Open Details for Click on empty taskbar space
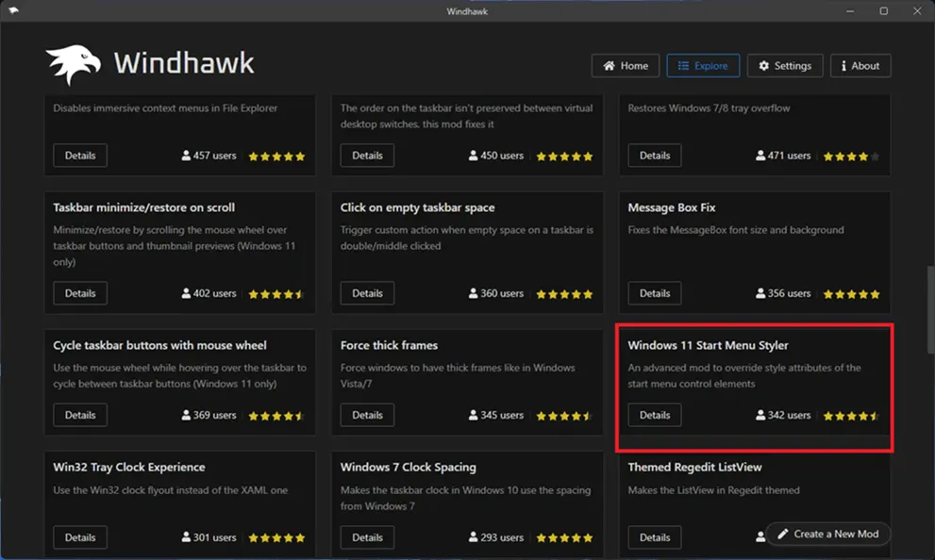935x560 pixels. coord(367,293)
